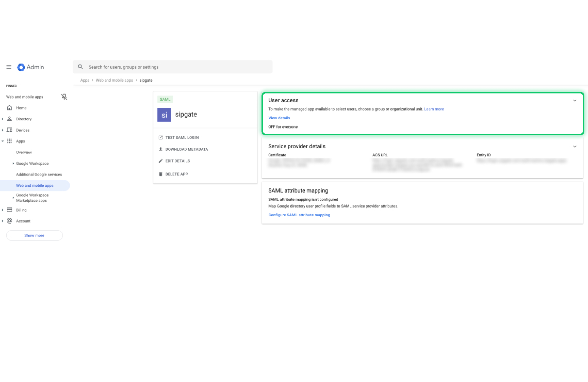This screenshot has width=588, height=382.
Task: Click the Home house icon
Action: coord(10,108)
